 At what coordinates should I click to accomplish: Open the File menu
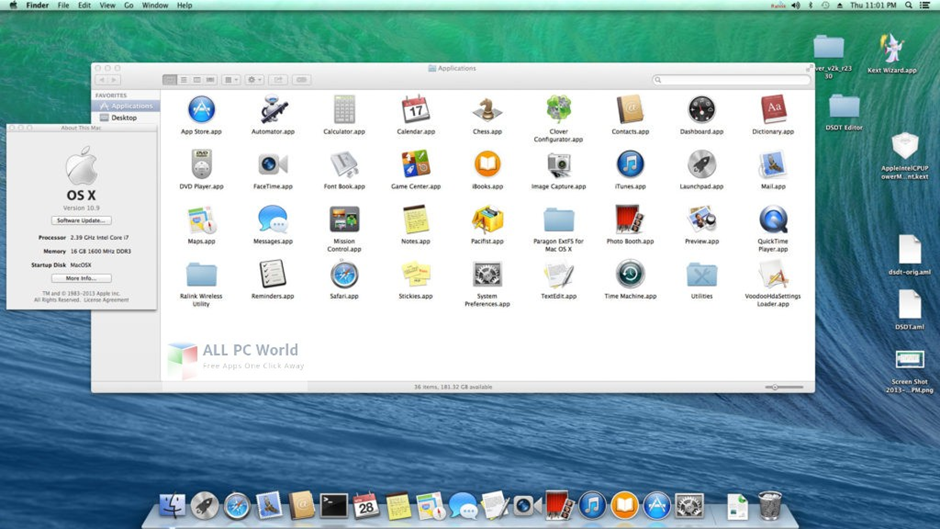[63, 5]
